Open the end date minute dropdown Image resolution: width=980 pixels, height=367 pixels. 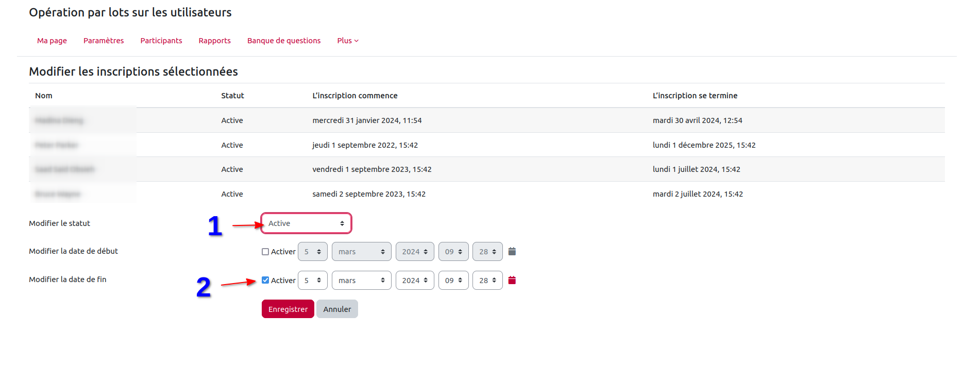point(487,281)
